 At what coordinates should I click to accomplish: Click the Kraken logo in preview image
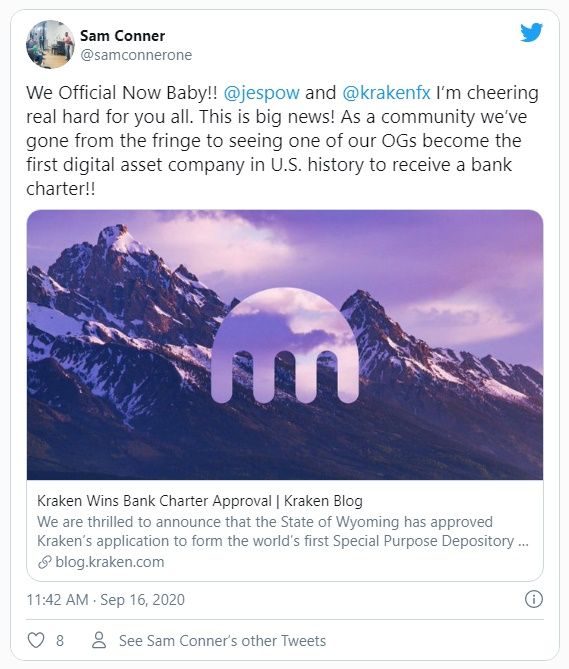click(x=285, y=345)
